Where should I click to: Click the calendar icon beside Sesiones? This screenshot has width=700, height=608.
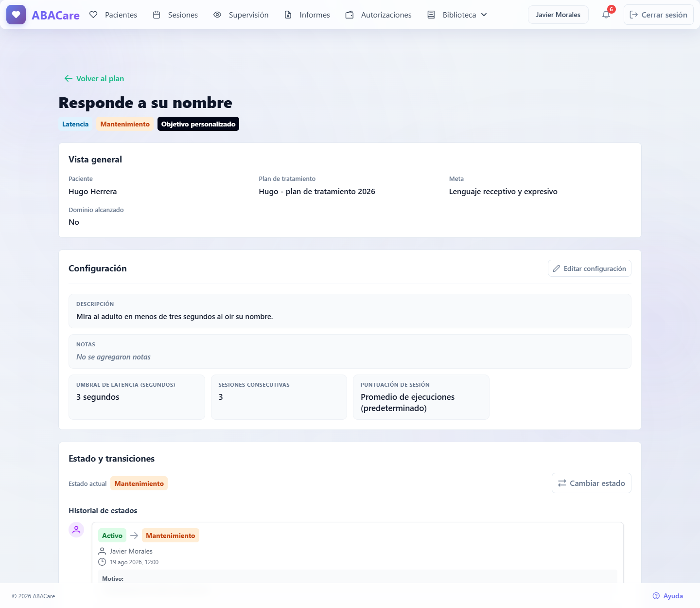pos(157,15)
